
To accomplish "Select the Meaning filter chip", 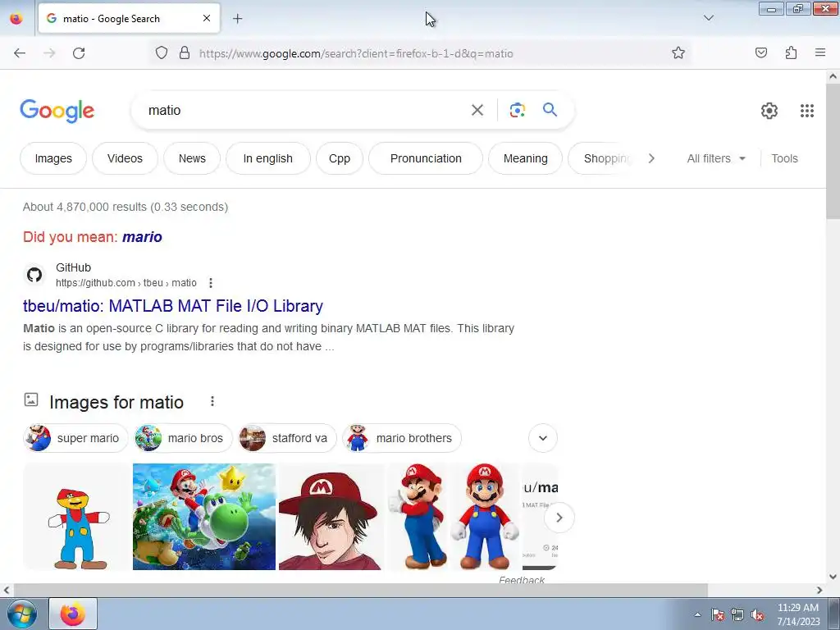I will point(526,158).
